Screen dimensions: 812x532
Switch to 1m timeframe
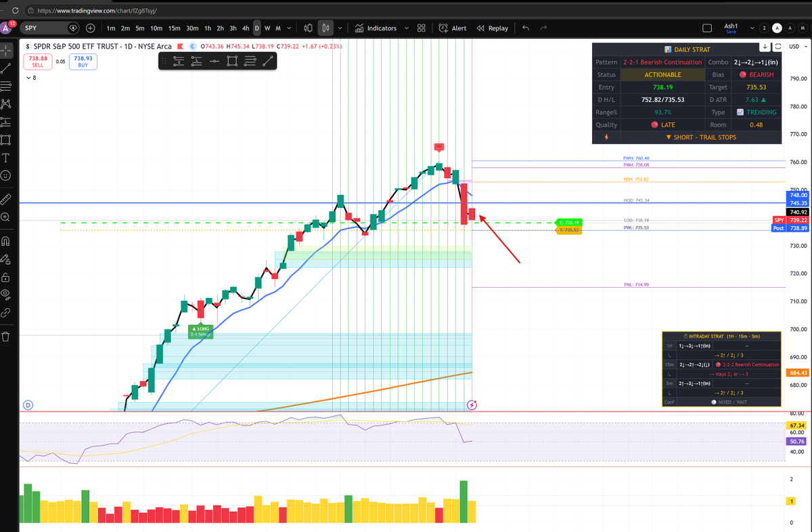click(x=111, y=28)
